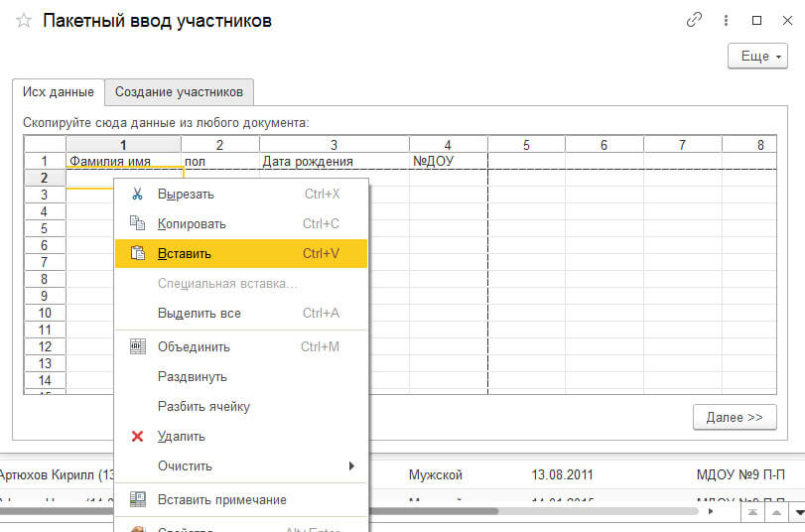Viewport: 805px width, 532px height.
Task: Click the note icon beside Вставить примечание
Action: (138, 499)
